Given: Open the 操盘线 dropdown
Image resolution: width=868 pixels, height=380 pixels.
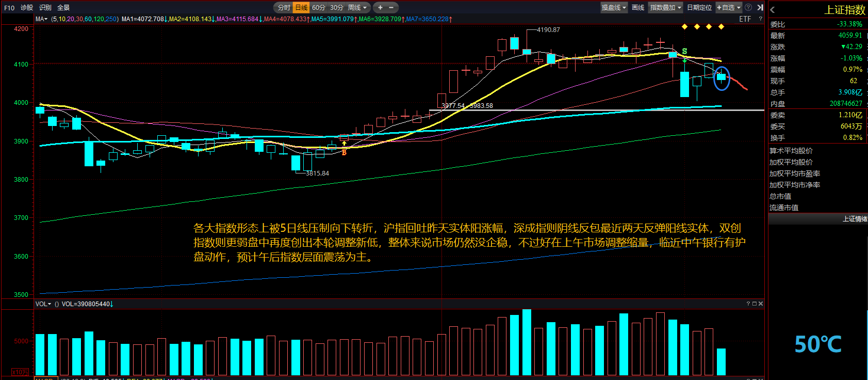Looking at the screenshot, I should (x=614, y=7).
